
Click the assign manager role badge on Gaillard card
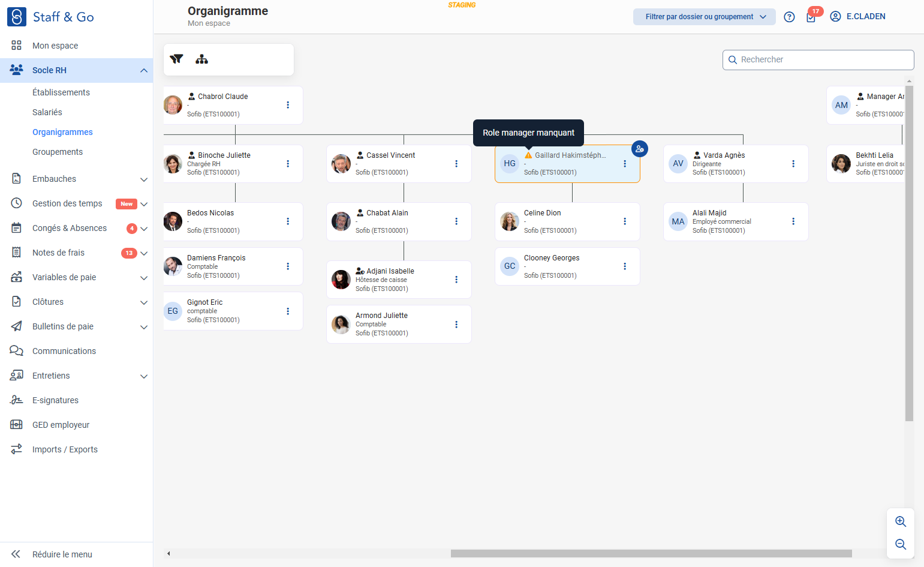[x=640, y=149]
